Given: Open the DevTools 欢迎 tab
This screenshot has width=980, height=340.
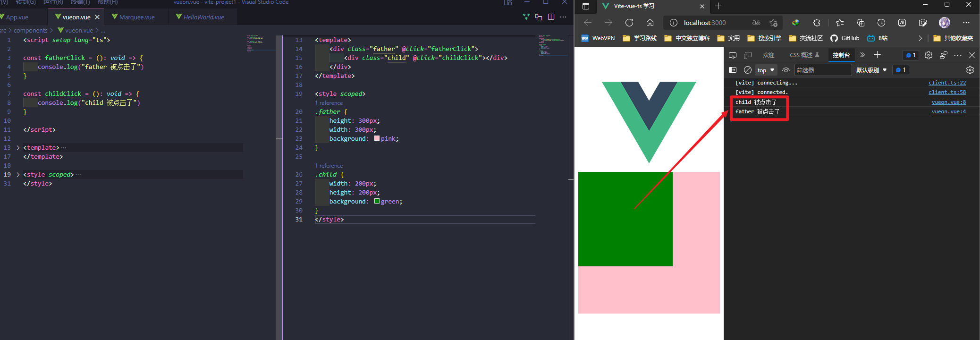Looking at the screenshot, I should (769, 55).
